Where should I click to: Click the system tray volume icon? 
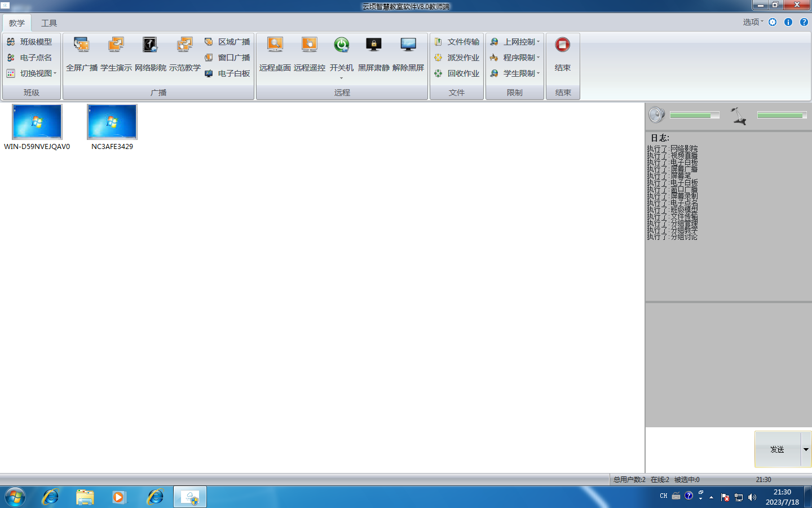(752, 497)
